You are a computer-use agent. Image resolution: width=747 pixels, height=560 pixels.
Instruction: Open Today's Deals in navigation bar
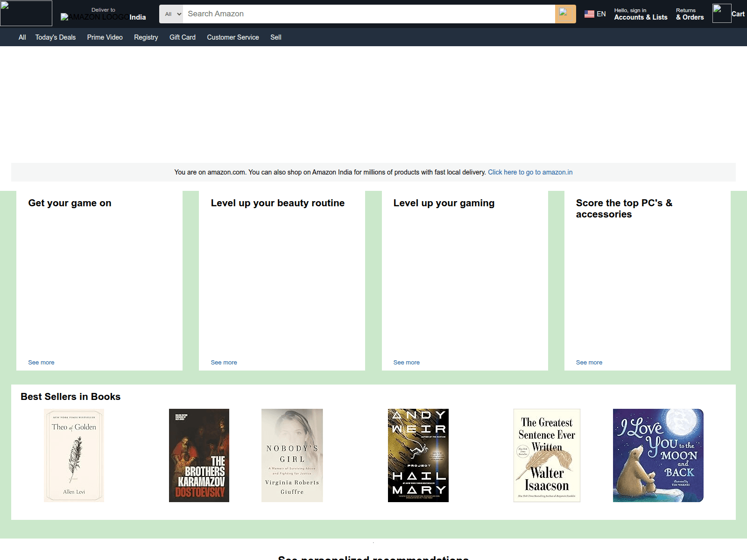[x=55, y=37]
